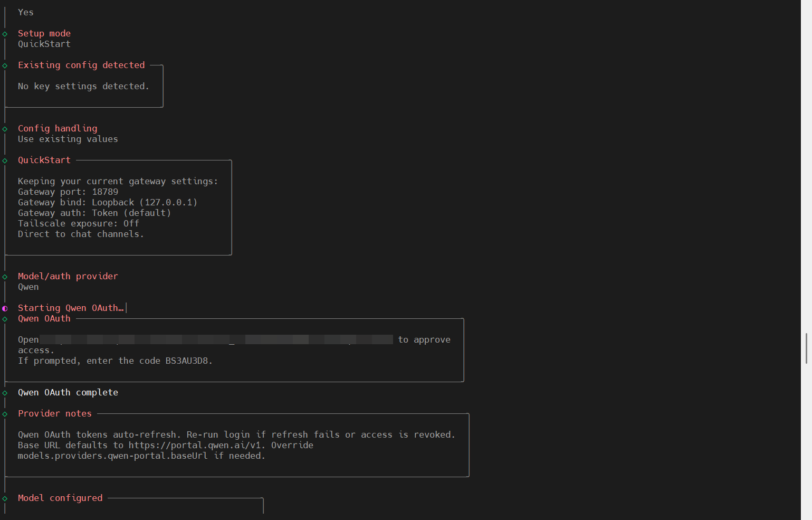
Task: Click 'No key settings detected.' text
Action: 83,86
